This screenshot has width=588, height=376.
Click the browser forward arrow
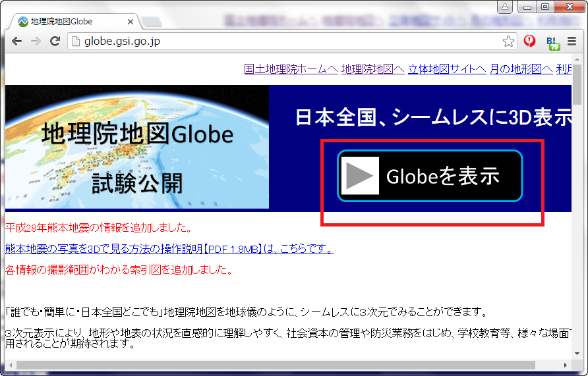tap(36, 41)
